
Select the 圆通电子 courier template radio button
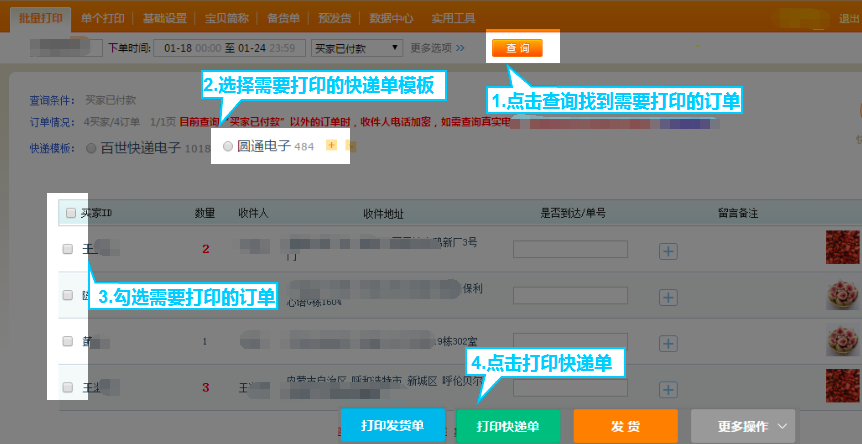[x=228, y=146]
